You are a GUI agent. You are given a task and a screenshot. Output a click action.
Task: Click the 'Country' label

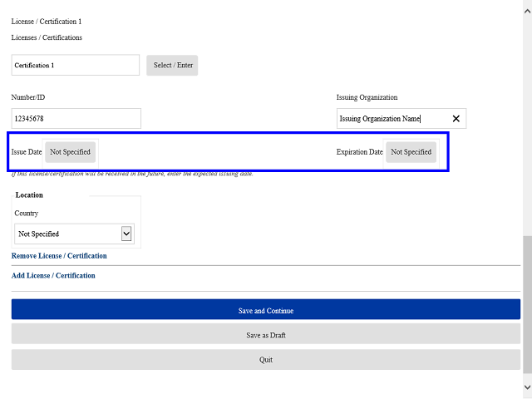coord(27,214)
